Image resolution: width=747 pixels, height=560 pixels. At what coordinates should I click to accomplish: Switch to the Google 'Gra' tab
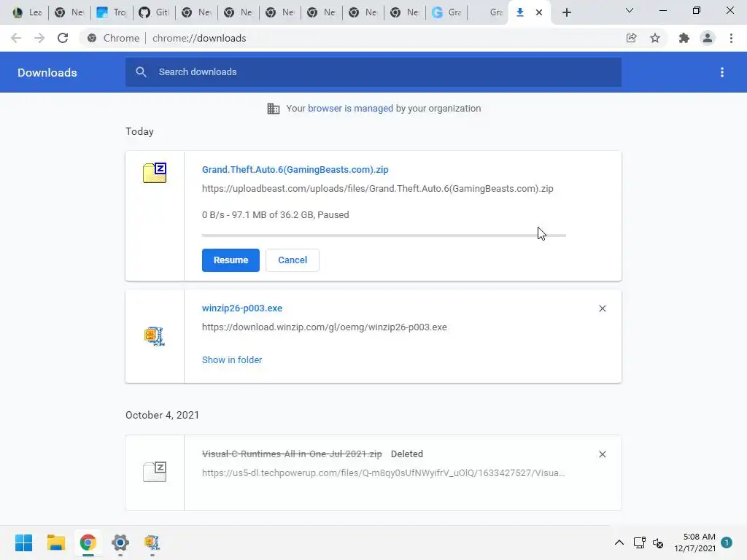(x=446, y=12)
